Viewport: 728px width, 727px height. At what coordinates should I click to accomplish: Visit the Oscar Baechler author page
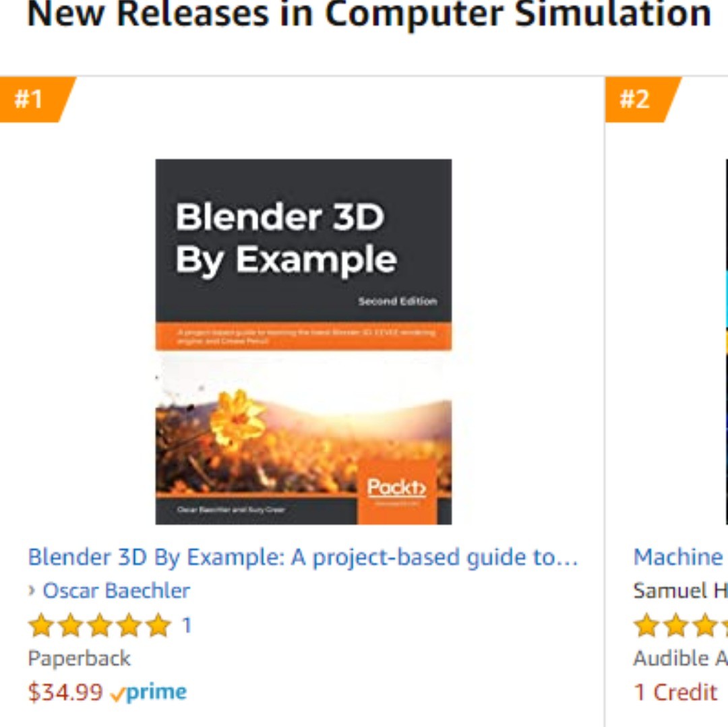[x=116, y=591]
